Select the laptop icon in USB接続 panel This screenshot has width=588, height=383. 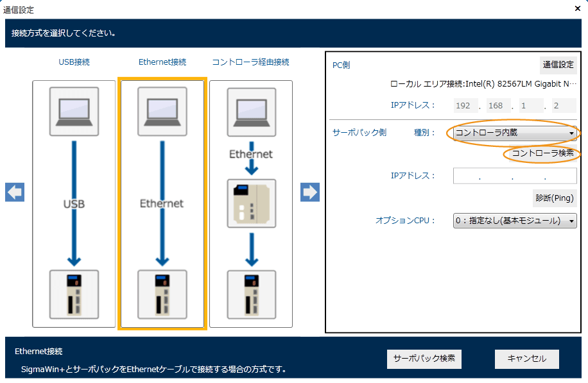coord(74,111)
